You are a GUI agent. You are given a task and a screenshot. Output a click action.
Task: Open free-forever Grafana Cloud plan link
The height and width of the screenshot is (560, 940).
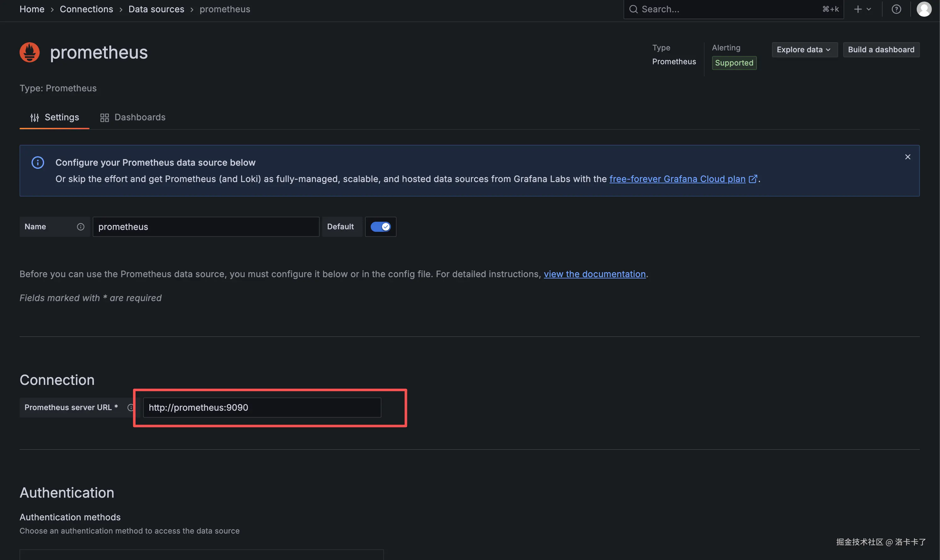click(x=677, y=179)
